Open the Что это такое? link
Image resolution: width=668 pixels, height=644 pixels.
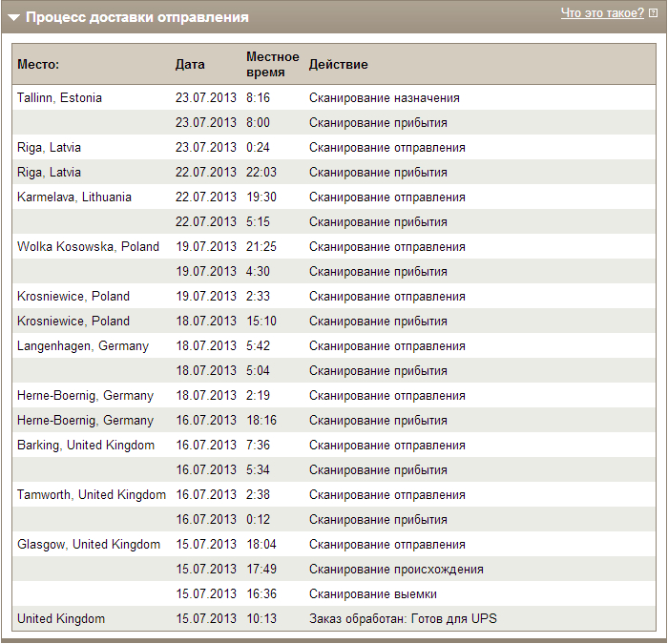[x=602, y=13]
